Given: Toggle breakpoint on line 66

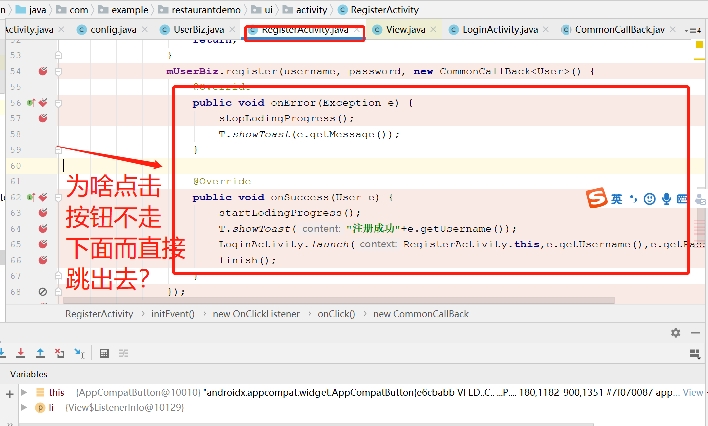Looking at the screenshot, I should (x=43, y=260).
